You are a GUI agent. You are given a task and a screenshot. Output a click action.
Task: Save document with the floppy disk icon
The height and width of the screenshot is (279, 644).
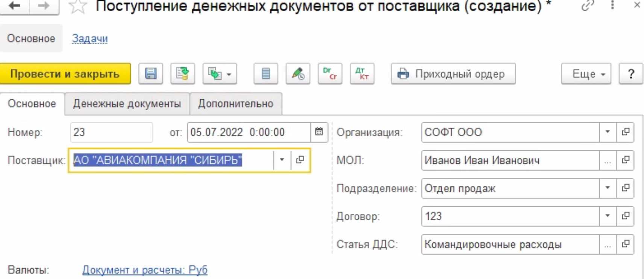click(x=151, y=73)
